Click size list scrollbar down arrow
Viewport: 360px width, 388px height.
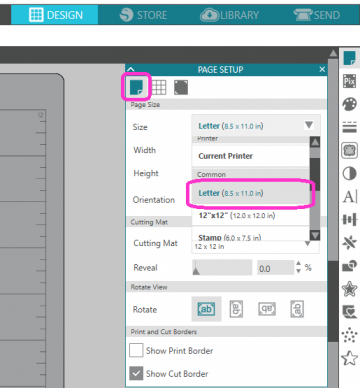pos(315,235)
